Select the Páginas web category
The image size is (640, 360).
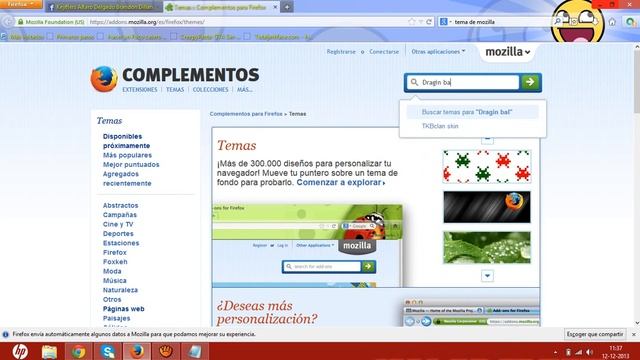(x=123, y=309)
